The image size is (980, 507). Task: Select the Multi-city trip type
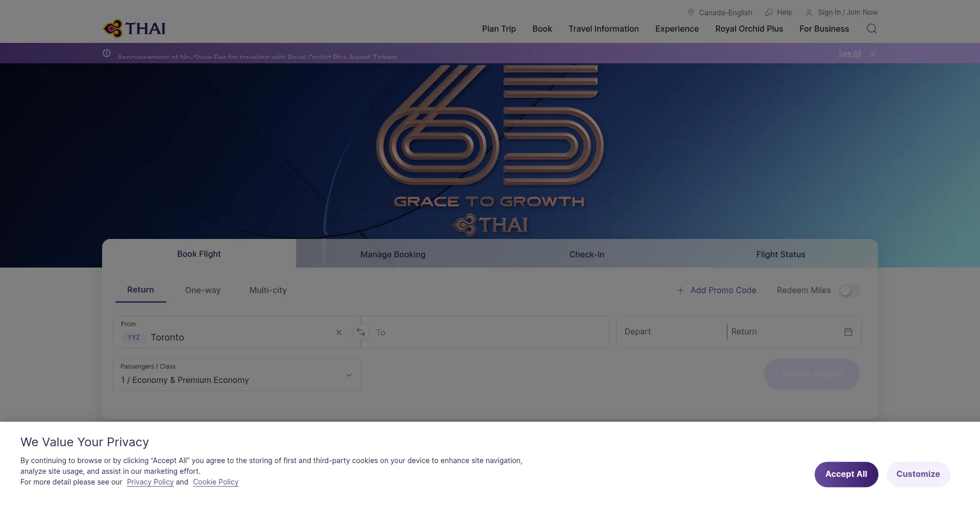268,290
